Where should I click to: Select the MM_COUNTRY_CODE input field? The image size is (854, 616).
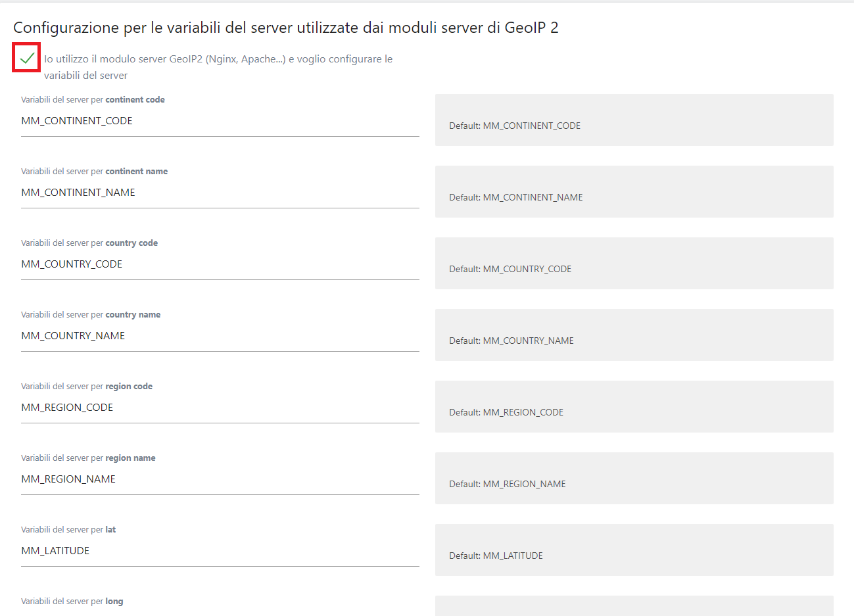coord(220,264)
